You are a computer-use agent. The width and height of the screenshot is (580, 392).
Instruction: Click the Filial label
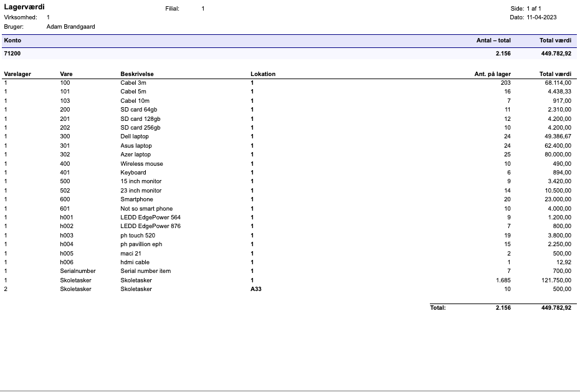pos(173,9)
